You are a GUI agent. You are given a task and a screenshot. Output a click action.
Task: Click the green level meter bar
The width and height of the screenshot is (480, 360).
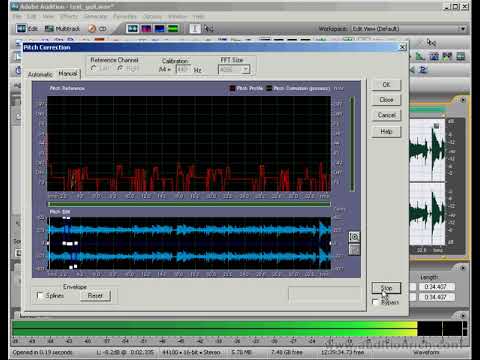click(215, 328)
